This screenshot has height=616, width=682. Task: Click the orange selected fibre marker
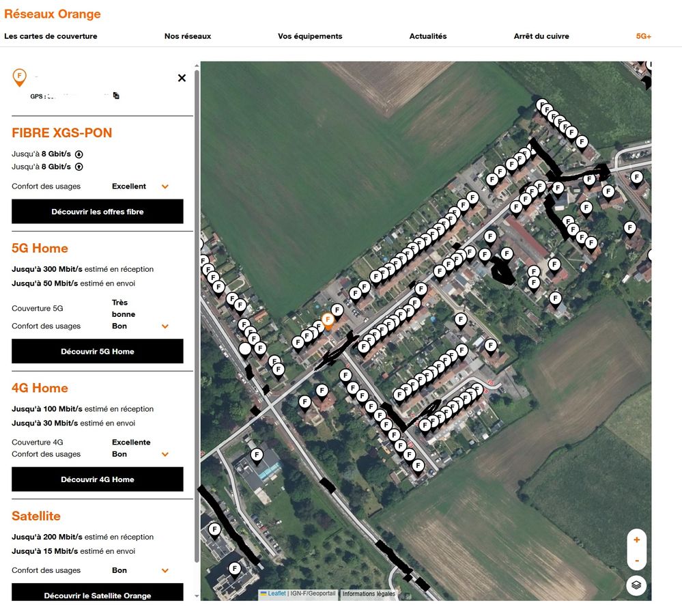[x=328, y=320]
